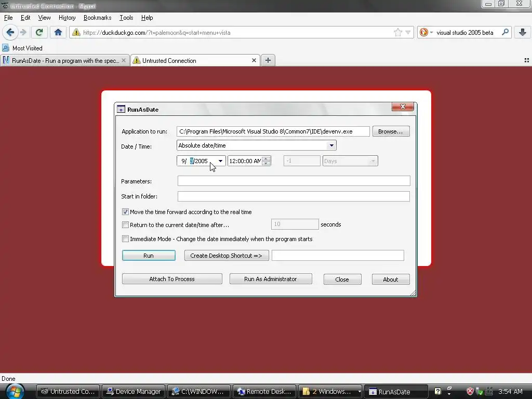Switch to the RunAsDate browser tab
The width and height of the screenshot is (532, 399).
pos(65,60)
